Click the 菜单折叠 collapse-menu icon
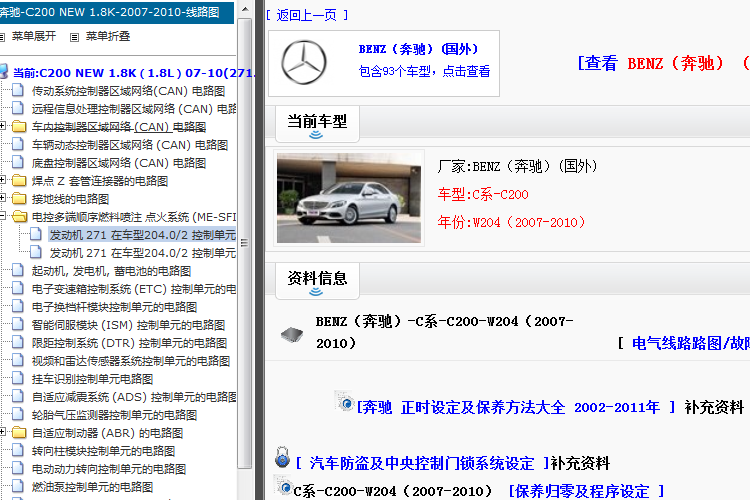This screenshot has height=500, width=750. [x=74, y=37]
